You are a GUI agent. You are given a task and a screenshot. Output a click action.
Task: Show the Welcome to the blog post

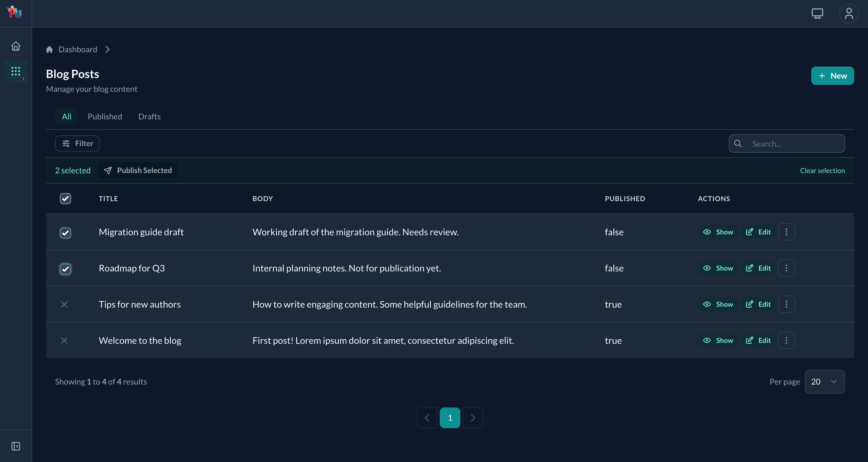718,340
